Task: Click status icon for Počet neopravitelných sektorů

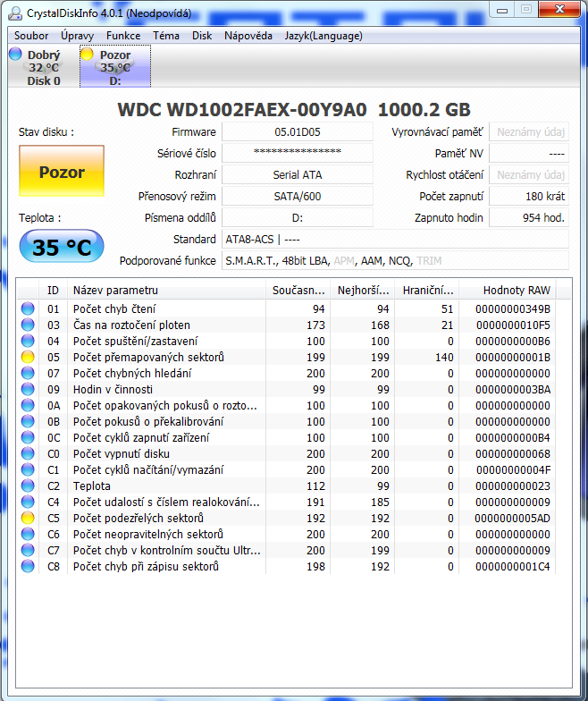Action: 28,534
